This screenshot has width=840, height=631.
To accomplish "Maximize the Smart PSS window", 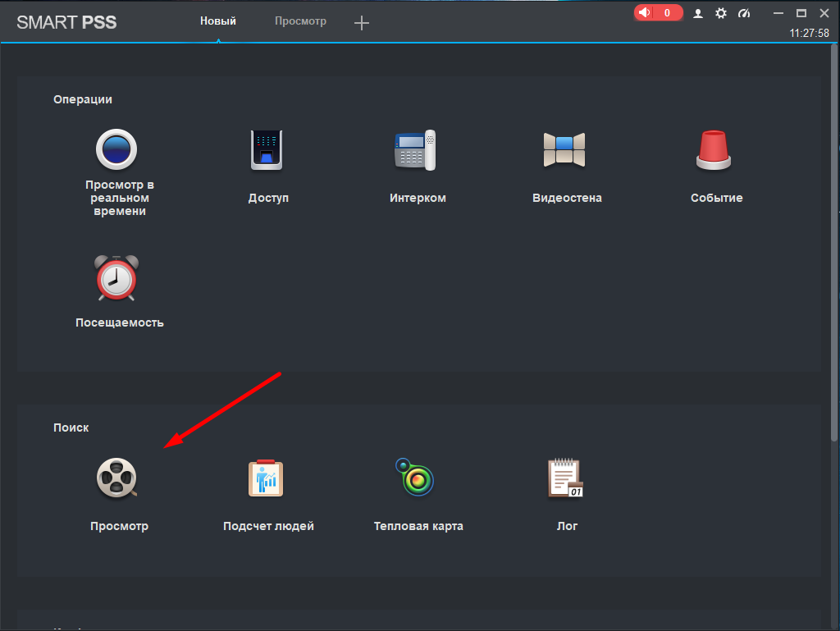I will click(801, 13).
